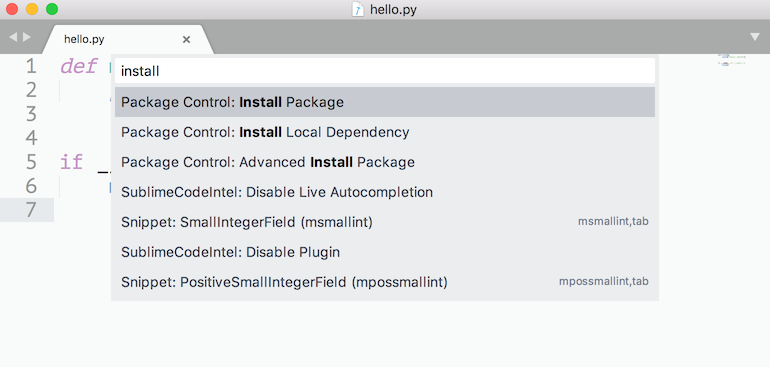
Task: Select SublimeCodeIntel: Disable Live Autocompletion
Action: click(385, 192)
